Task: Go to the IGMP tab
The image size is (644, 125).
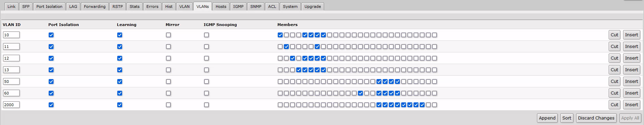Action: (238, 7)
